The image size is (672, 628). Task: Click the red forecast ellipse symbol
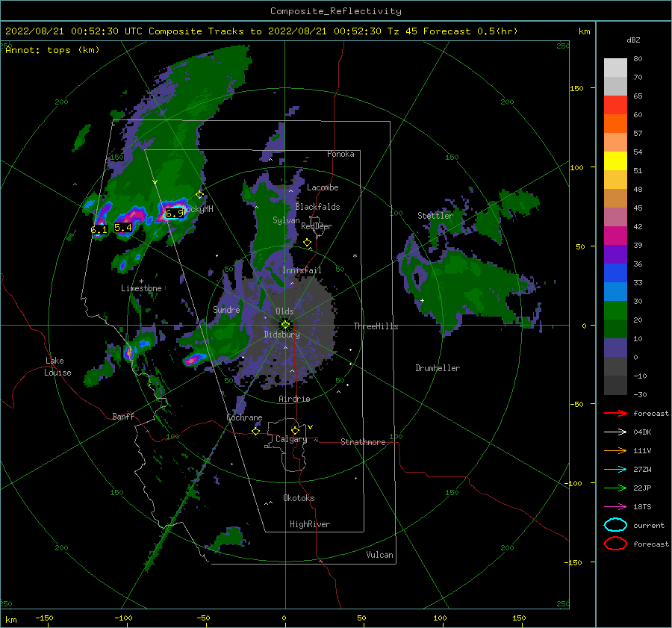pyautogui.click(x=615, y=544)
